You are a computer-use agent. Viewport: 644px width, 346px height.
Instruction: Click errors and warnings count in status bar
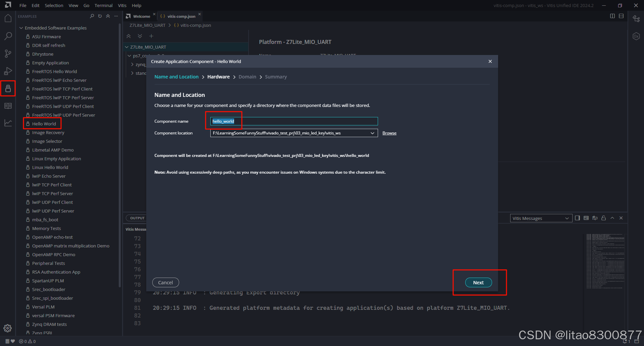click(27, 341)
